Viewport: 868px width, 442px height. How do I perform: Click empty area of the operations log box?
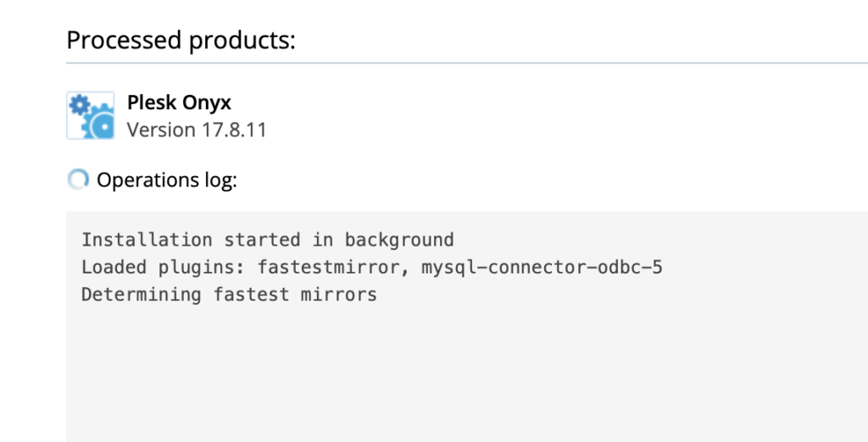click(x=467, y=376)
